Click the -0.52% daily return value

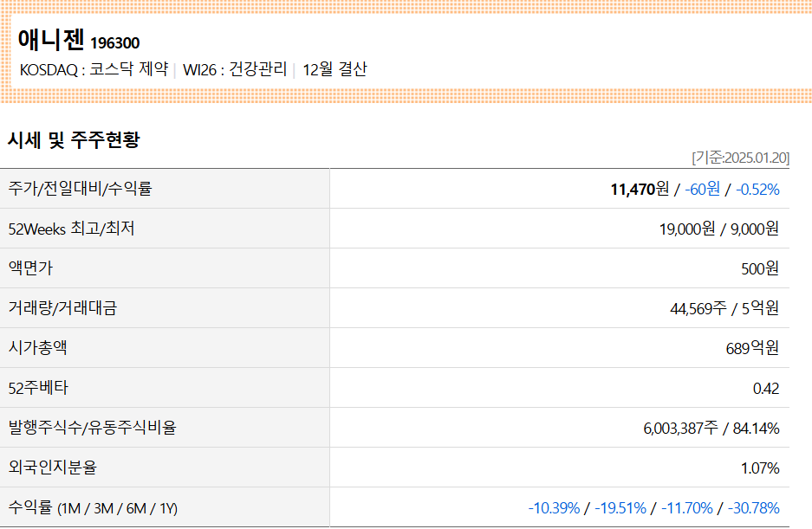757,190
